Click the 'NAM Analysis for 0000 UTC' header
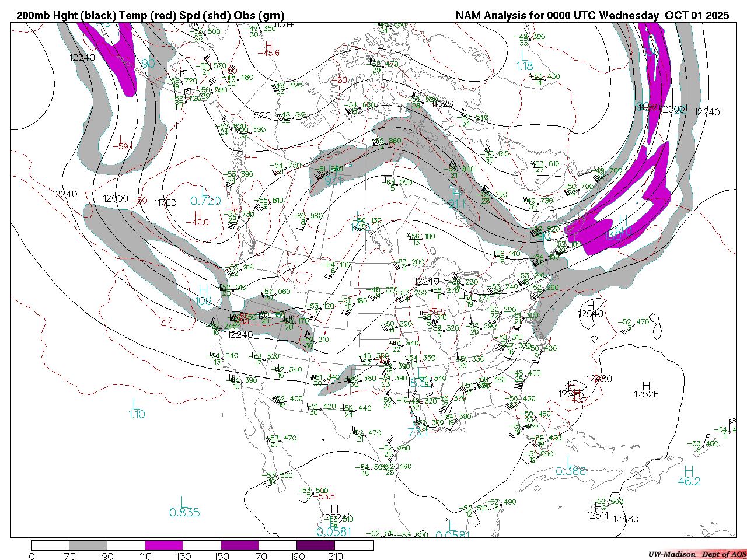This screenshot has width=747, height=560. (526, 16)
